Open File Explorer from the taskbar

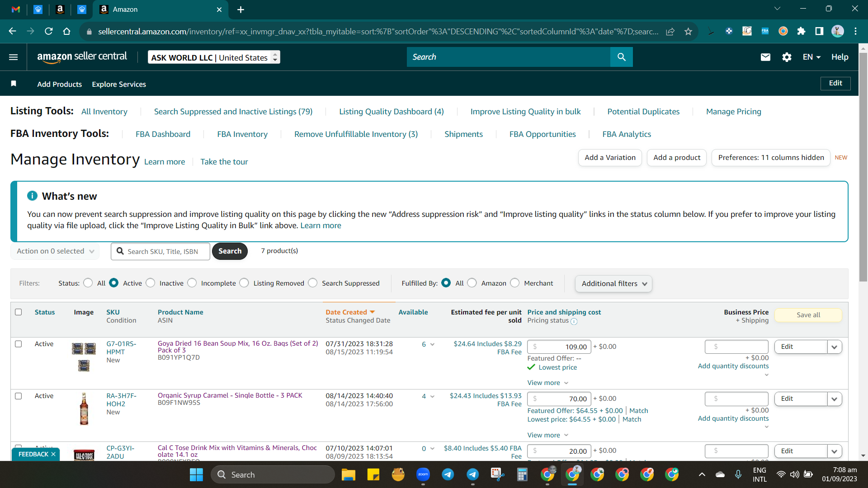[x=348, y=474]
